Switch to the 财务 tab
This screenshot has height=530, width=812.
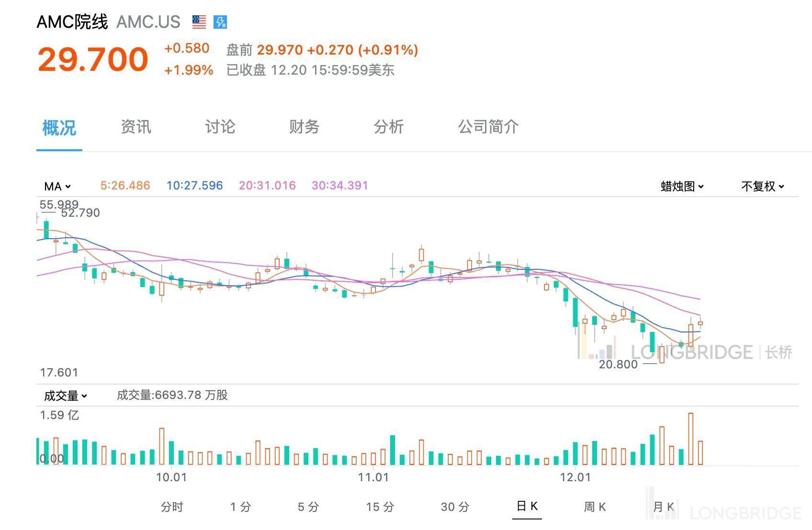click(304, 128)
